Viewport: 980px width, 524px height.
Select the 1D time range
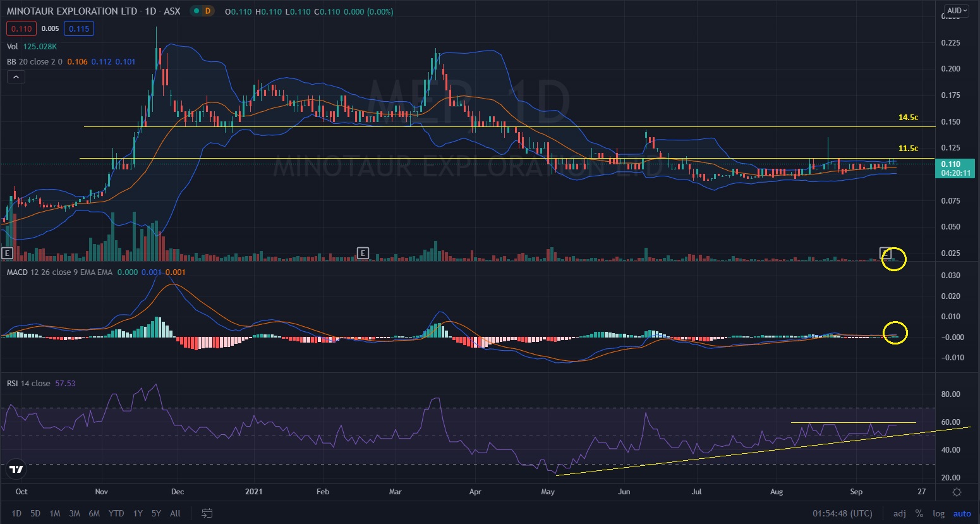click(x=16, y=513)
